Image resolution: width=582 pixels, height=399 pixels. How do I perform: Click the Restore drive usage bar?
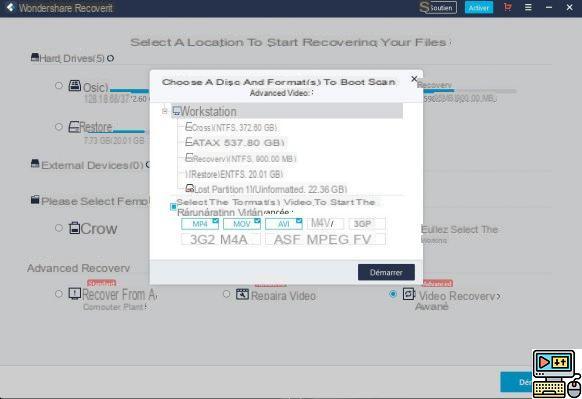(130, 131)
